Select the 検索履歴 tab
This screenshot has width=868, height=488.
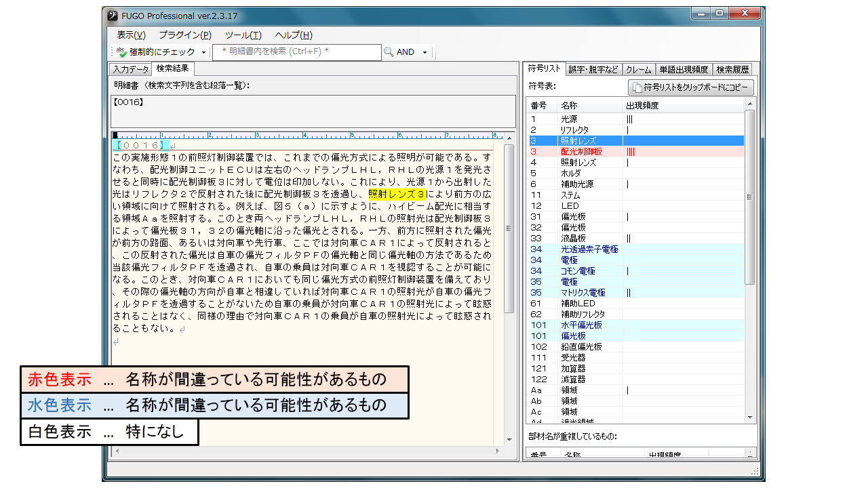(x=733, y=69)
